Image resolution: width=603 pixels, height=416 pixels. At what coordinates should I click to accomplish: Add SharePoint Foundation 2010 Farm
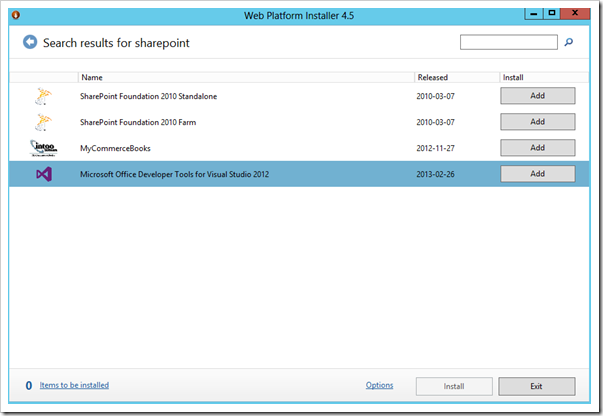click(x=537, y=122)
